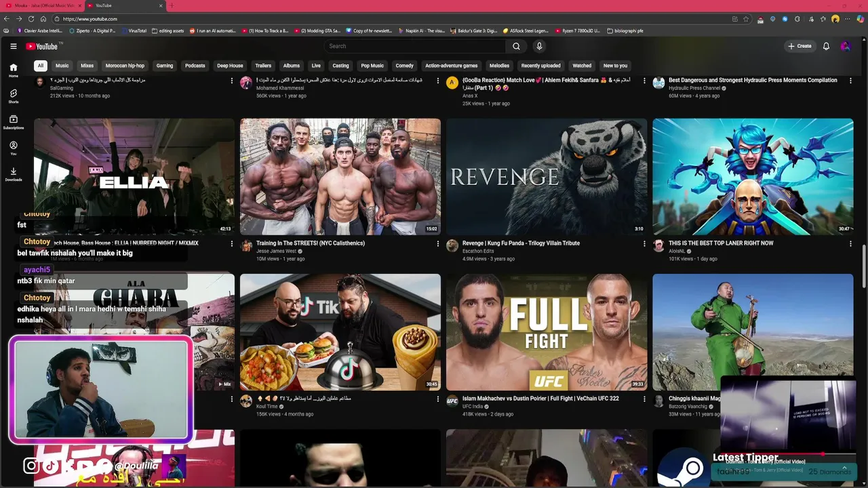Play the UFC Full Fight thumbnail

(x=547, y=331)
